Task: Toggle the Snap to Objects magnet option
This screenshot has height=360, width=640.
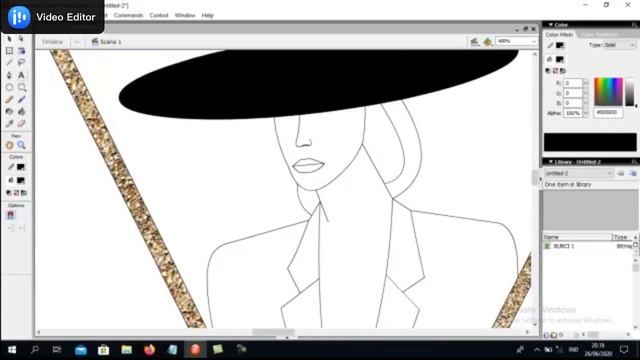Action: click(x=11, y=216)
